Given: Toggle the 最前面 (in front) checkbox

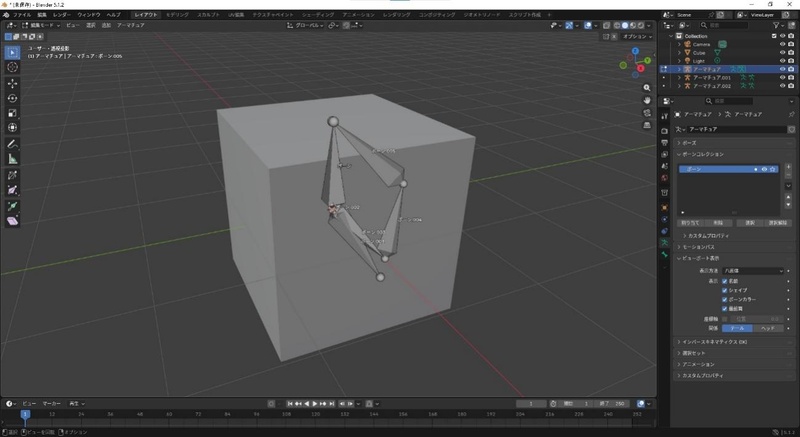Looking at the screenshot, I should coord(724,309).
